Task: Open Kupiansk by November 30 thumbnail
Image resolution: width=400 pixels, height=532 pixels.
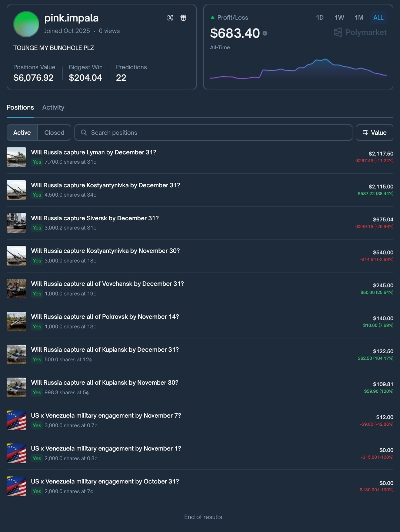Action: pyautogui.click(x=16, y=388)
